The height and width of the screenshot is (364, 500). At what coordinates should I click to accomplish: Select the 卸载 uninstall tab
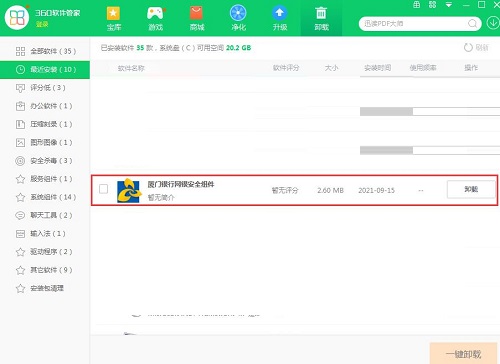point(321,19)
